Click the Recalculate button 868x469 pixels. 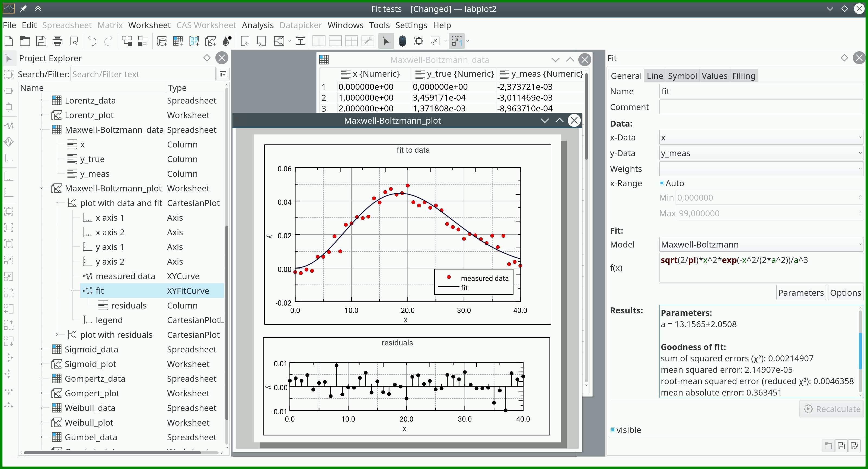click(x=832, y=409)
